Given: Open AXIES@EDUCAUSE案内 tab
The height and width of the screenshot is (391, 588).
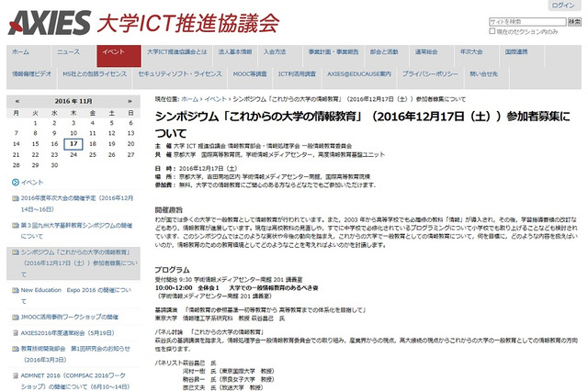Looking at the screenshot, I should (x=359, y=78).
